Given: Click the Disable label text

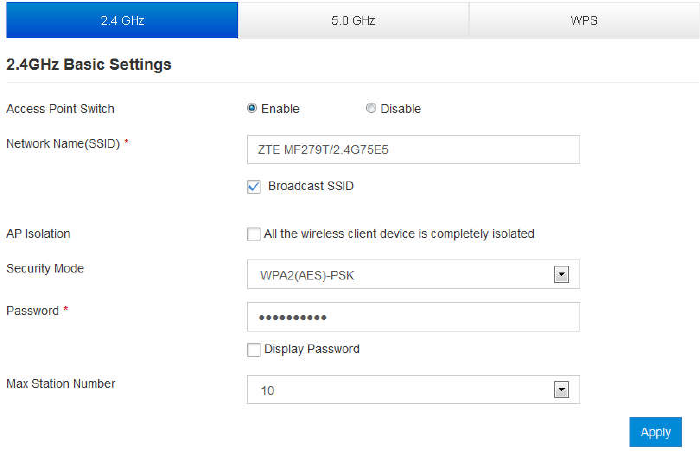Looking at the screenshot, I should tap(400, 108).
